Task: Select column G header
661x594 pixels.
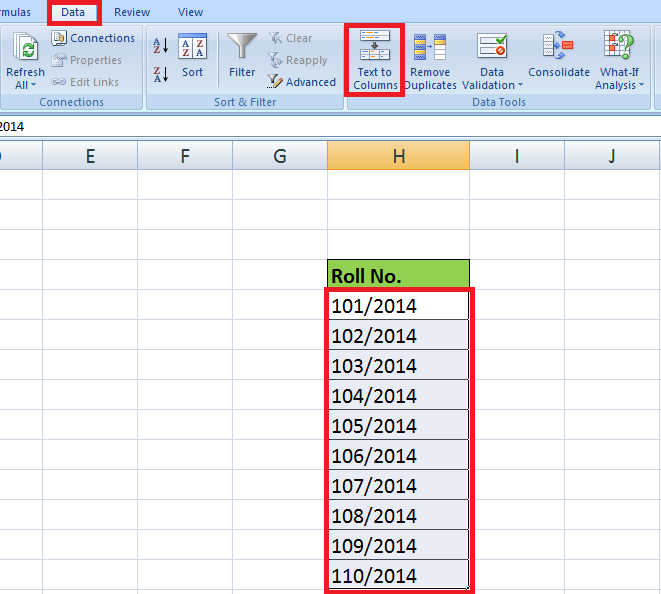Action: click(280, 156)
